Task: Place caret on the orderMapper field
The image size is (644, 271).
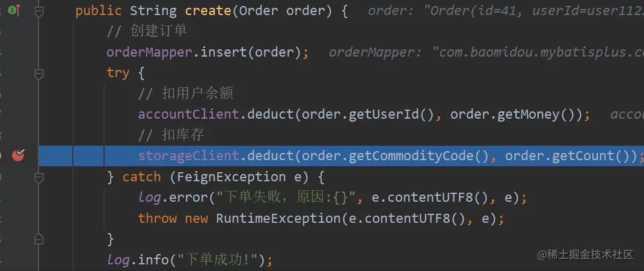Action: point(149,52)
